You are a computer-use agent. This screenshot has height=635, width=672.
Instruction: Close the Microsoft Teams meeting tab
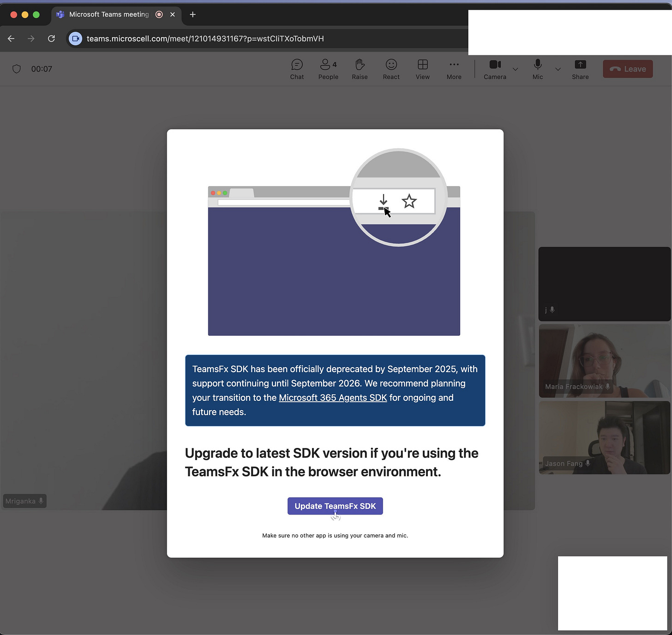(173, 14)
